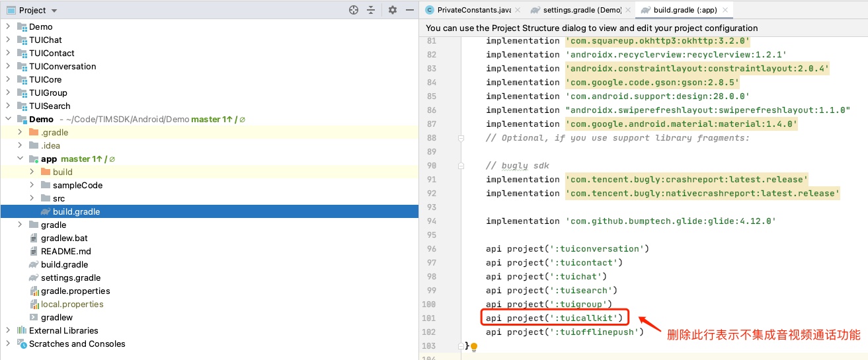Viewport: 868px width, 360px height.
Task: Close the settings.gradle (Demo) tab
Action: [x=628, y=10]
